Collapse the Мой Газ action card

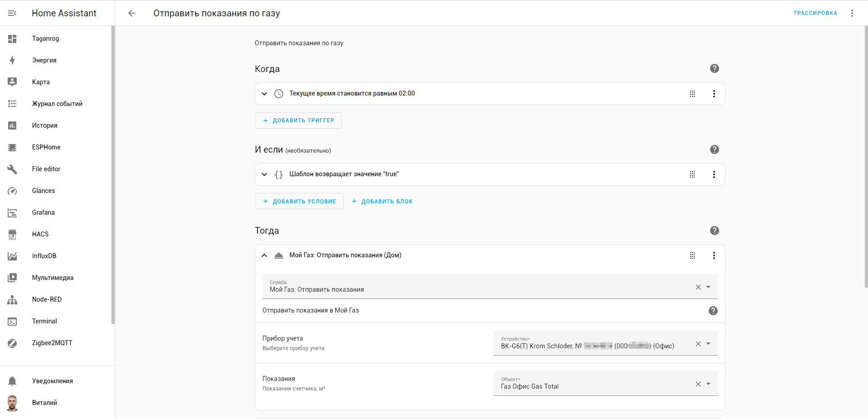tap(264, 255)
